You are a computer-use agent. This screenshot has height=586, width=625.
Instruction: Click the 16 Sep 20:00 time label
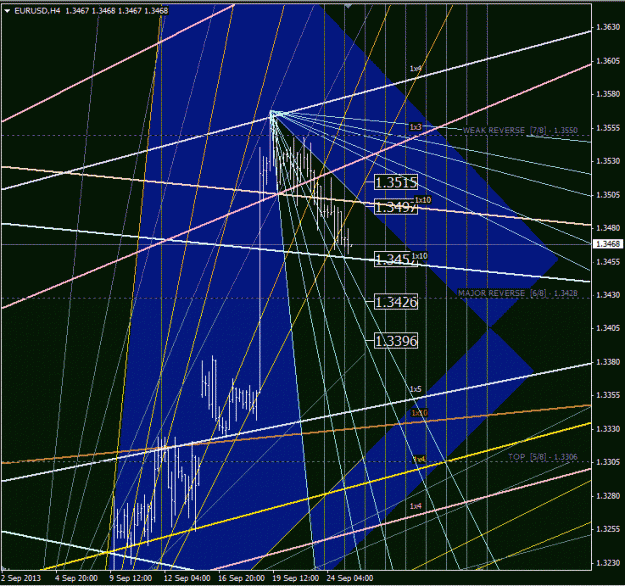point(241,578)
